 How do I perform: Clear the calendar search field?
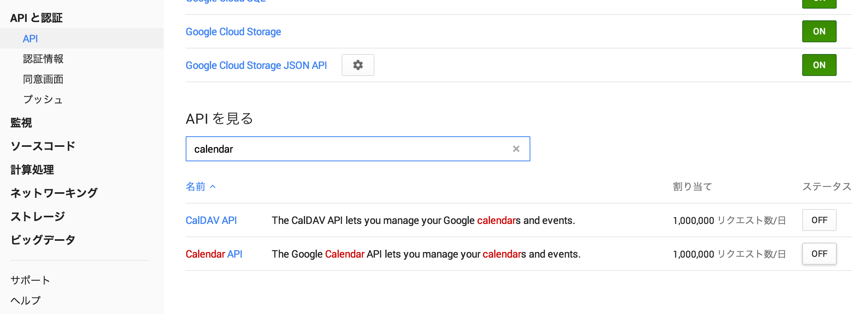(x=516, y=149)
